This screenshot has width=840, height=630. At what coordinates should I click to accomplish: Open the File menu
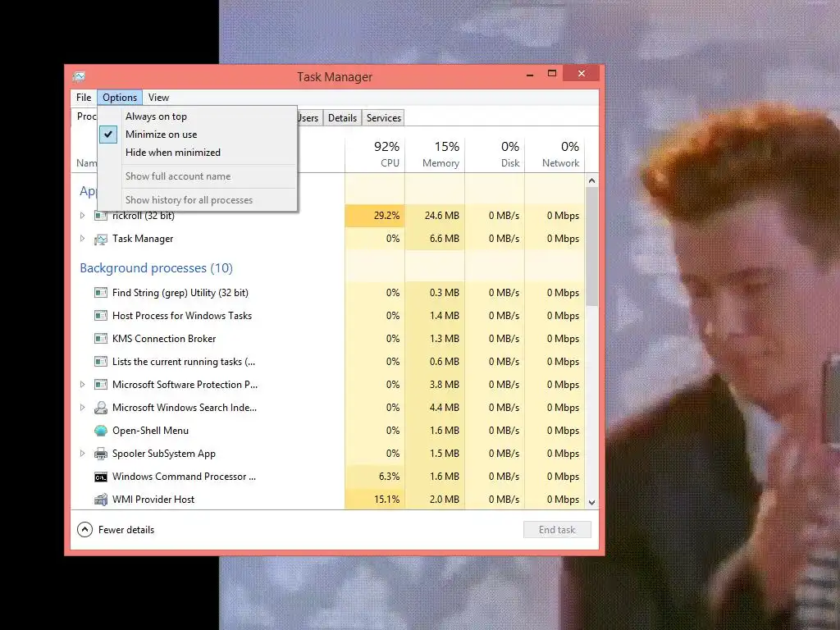(84, 98)
